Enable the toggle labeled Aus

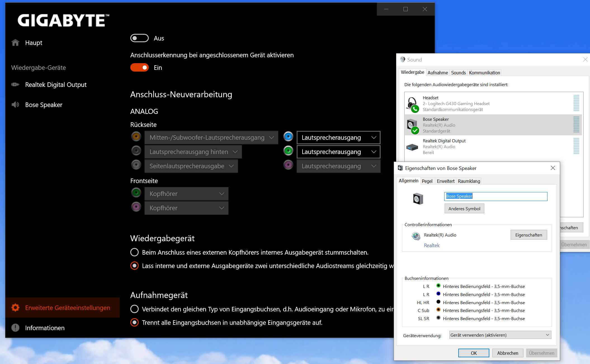(x=139, y=38)
